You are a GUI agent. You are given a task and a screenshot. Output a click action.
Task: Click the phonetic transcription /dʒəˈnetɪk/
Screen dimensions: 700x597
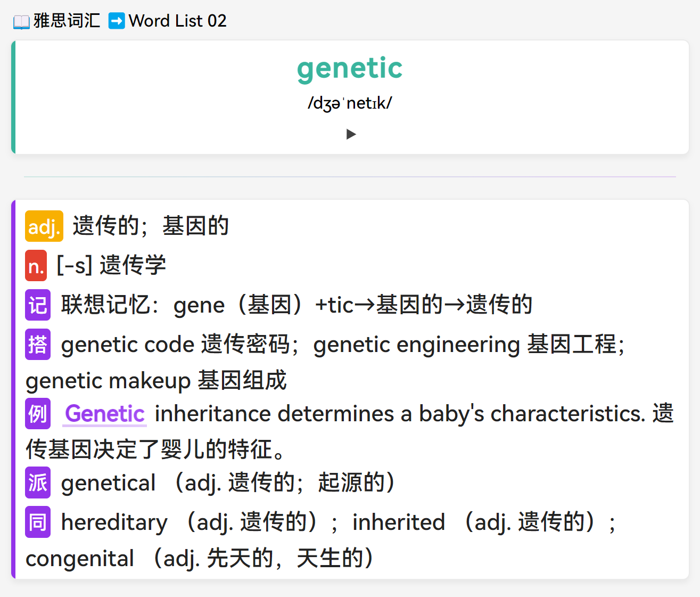(x=350, y=103)
